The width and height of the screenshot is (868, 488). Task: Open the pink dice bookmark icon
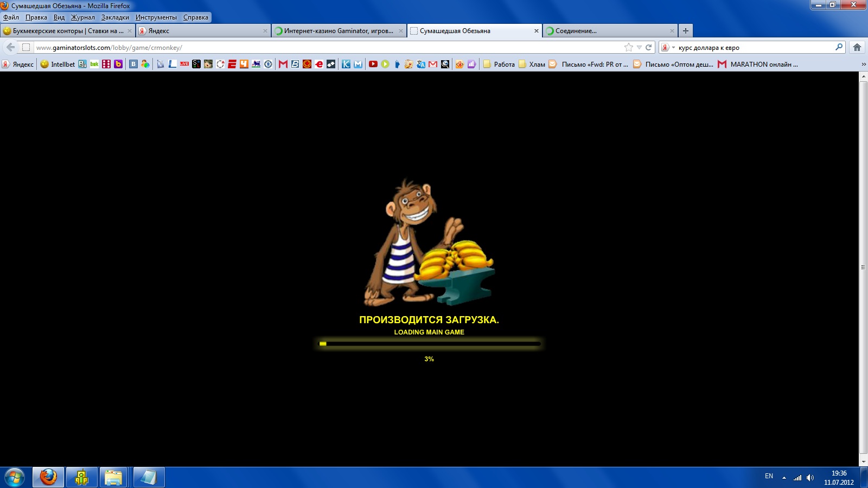click(106, 64)
